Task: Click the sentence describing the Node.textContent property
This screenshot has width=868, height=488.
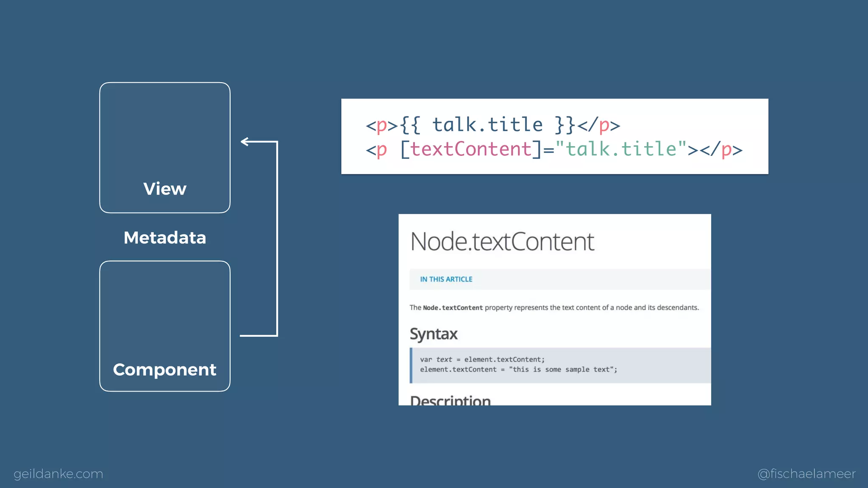Action: [x=554, y=308]
